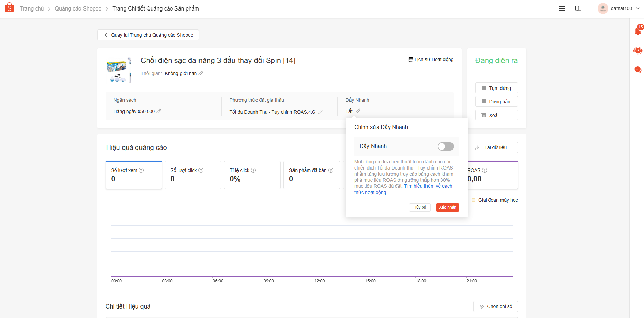
Task: Toggle the Giai đoạn máy học legend box
Action: click(473, 200)
